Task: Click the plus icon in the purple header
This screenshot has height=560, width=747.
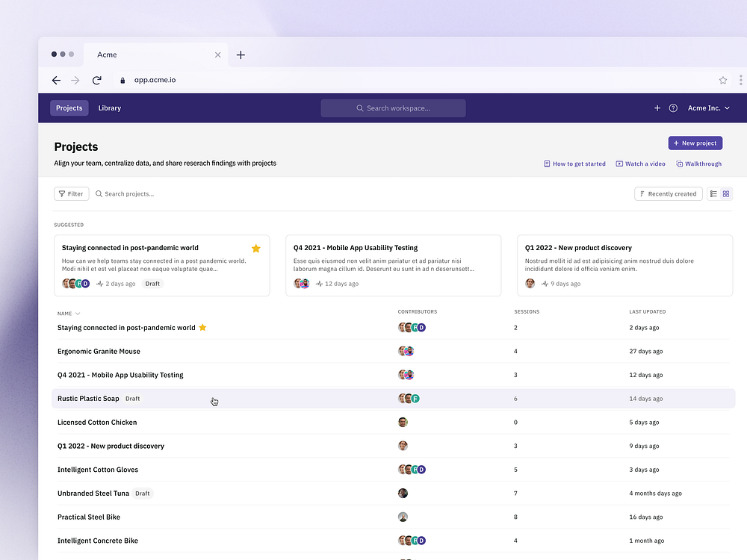Action: (657, 108)
